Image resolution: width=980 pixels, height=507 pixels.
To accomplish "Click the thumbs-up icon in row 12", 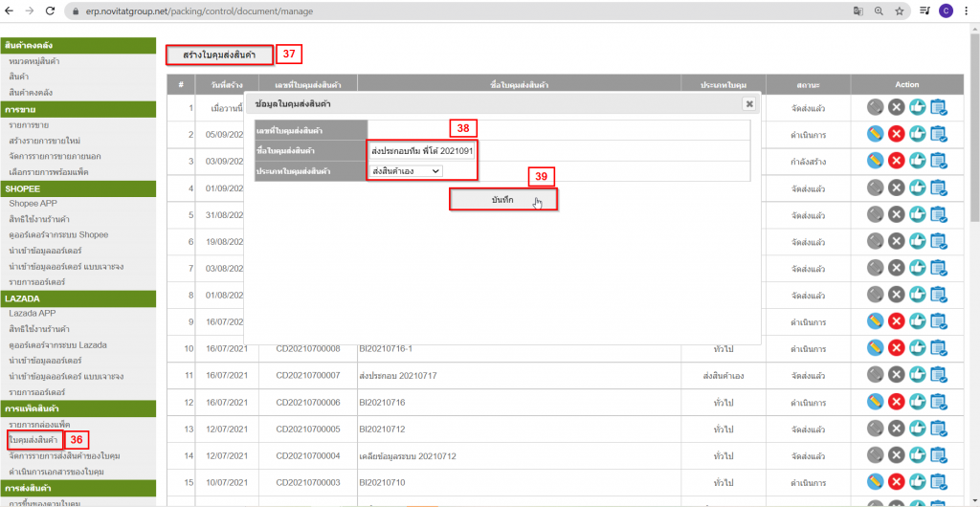I will (x=917, y=403).
